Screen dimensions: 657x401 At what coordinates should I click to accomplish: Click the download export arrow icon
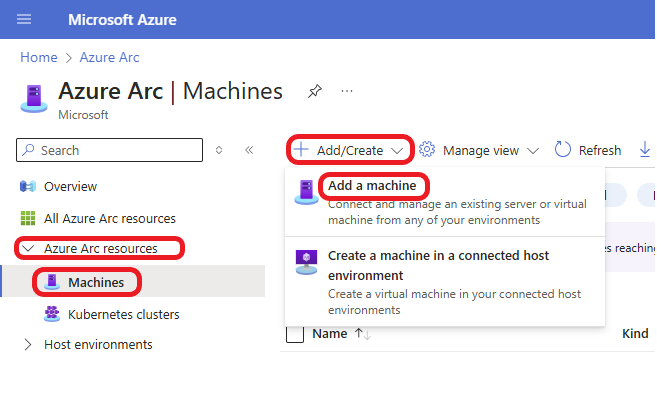point(645,149)
